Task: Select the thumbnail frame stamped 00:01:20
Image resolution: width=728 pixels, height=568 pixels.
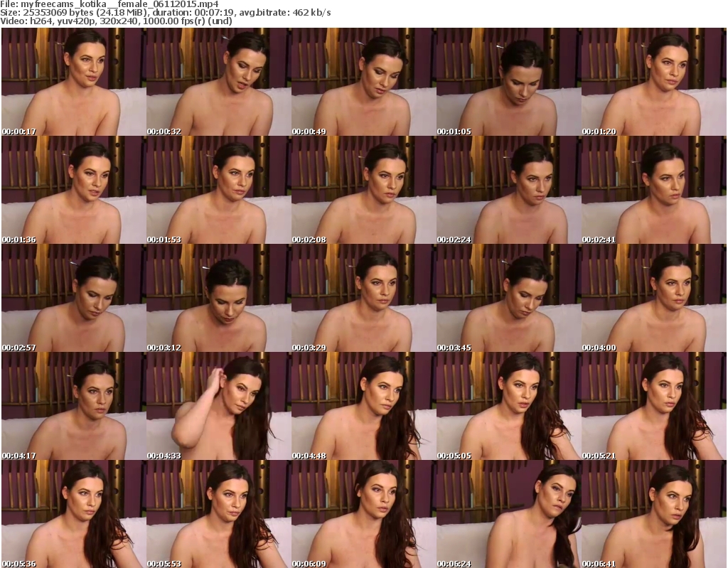Action: (654, 82)
